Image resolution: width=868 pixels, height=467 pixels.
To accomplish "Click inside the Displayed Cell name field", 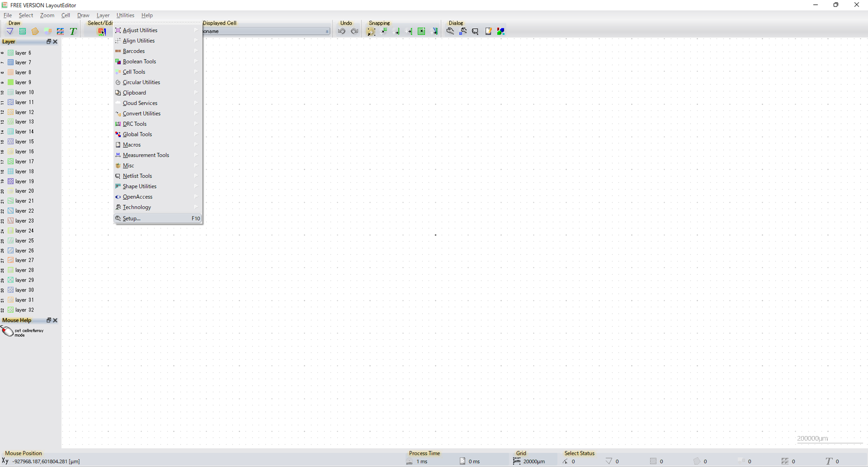I will pos(260,31).
